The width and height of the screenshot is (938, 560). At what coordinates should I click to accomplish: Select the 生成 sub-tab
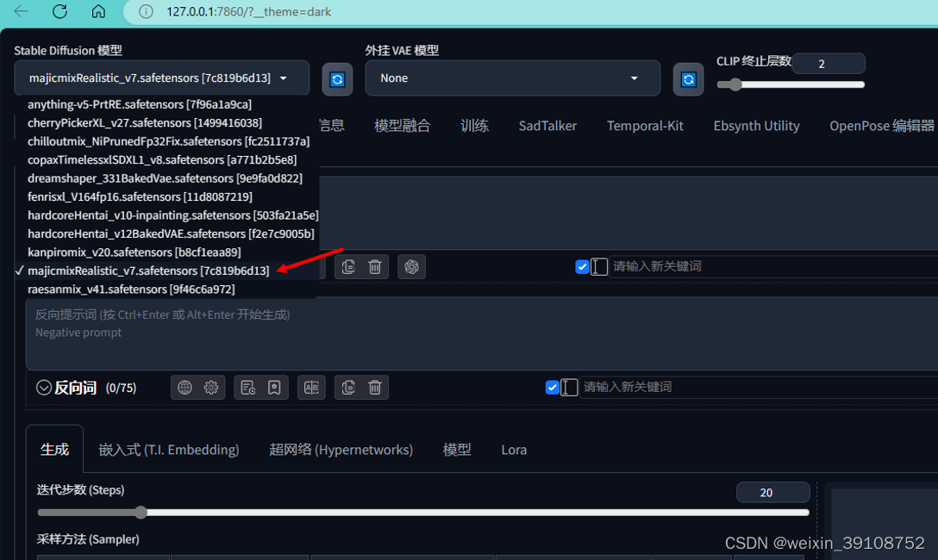(54, 450)
